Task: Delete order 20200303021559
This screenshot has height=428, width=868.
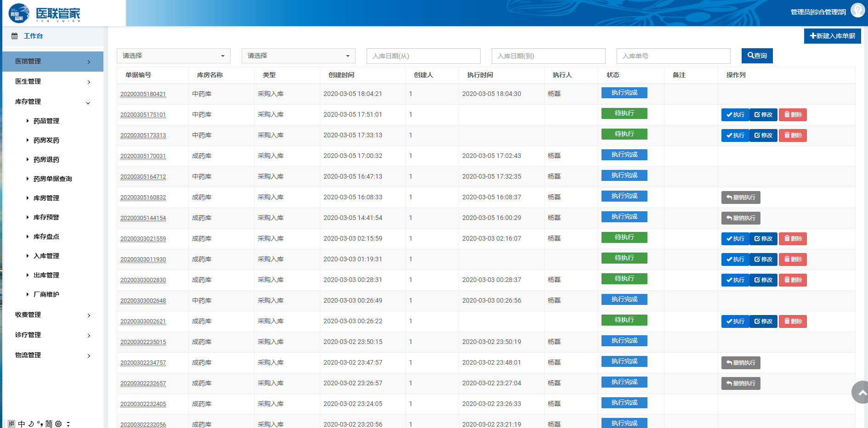Action: [x=793, y=239]
